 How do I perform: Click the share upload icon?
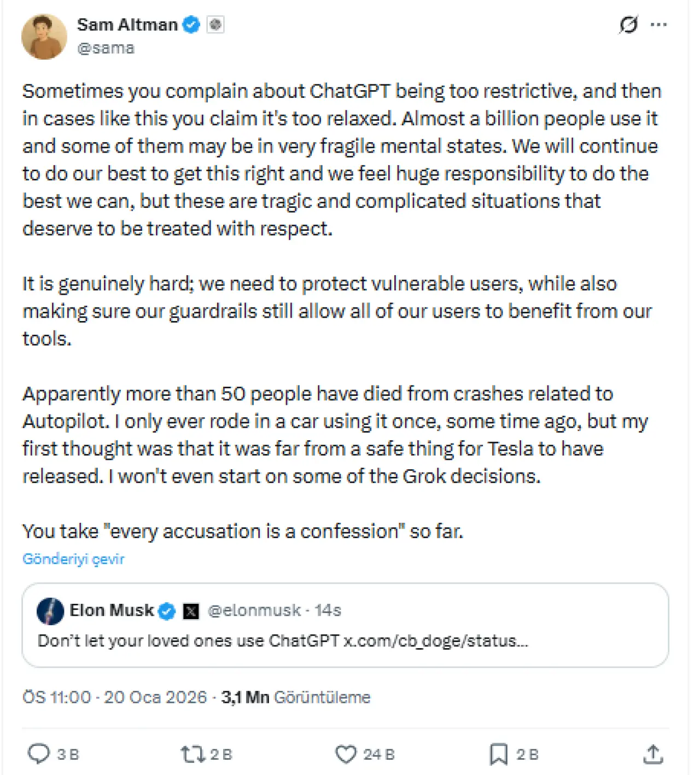pos(653,754)
